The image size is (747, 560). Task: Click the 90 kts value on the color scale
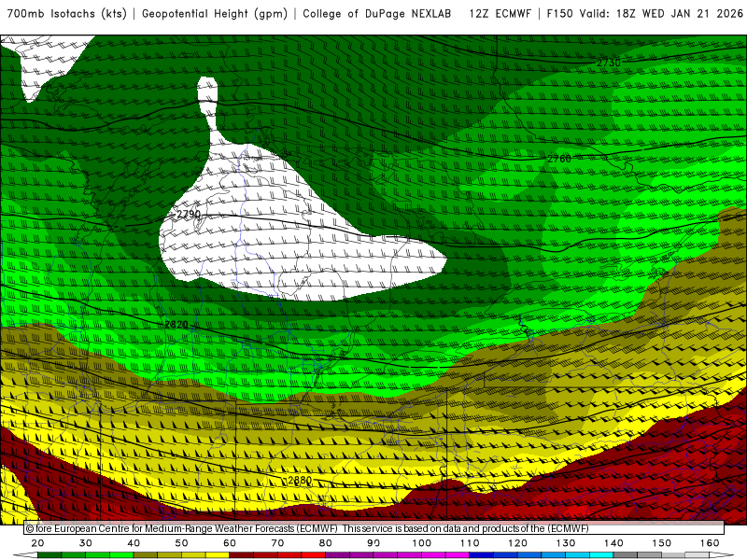pos(373,543)
